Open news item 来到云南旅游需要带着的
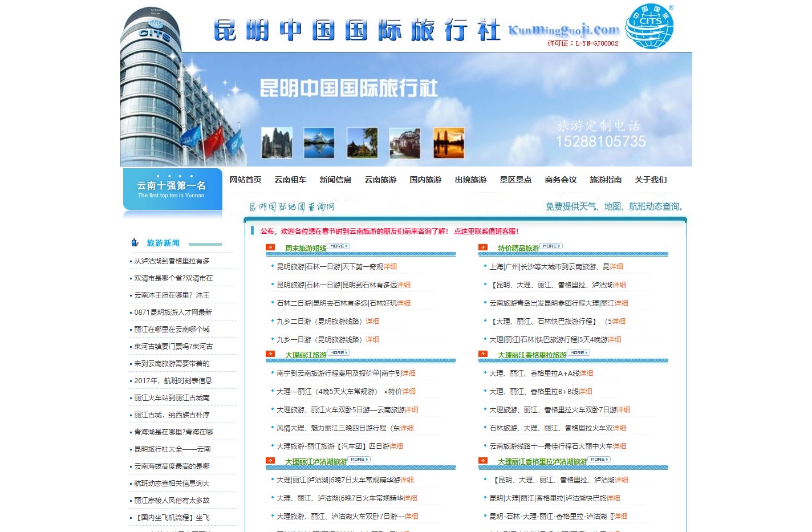The image size is (812, 532). click(172, 364)
